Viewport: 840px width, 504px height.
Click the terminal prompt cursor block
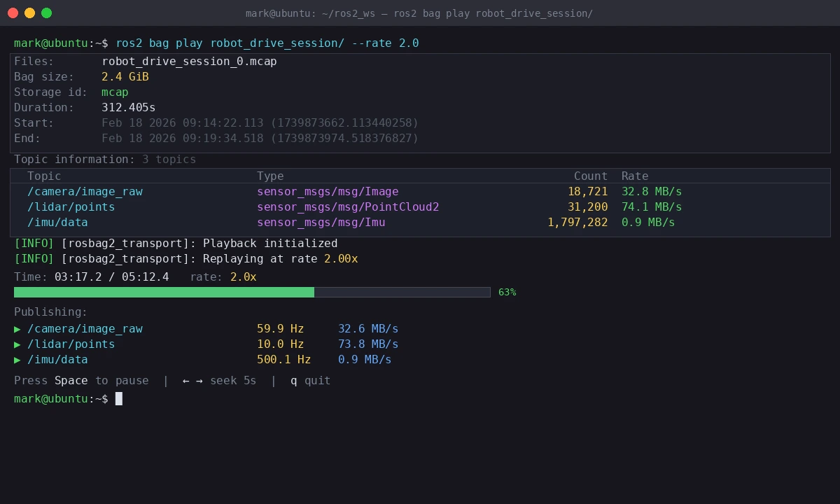click(x=119, y=398)
